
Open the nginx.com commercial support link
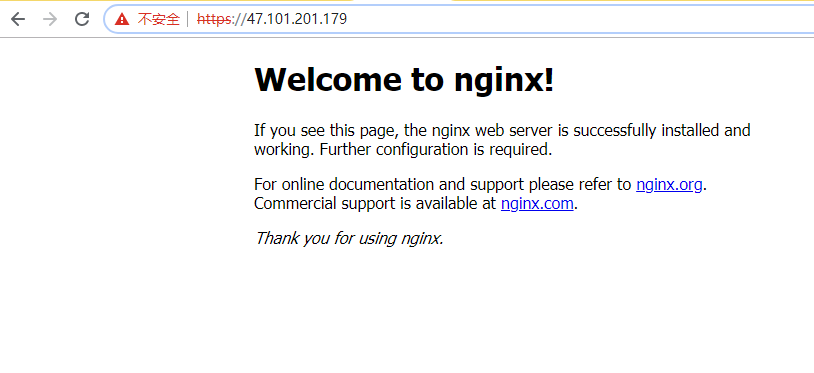[537, 204]
